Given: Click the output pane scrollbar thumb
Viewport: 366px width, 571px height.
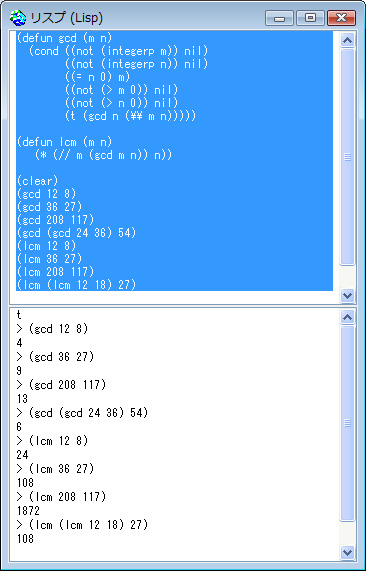Looking at the screenshot, I should [x=347, y=424].
